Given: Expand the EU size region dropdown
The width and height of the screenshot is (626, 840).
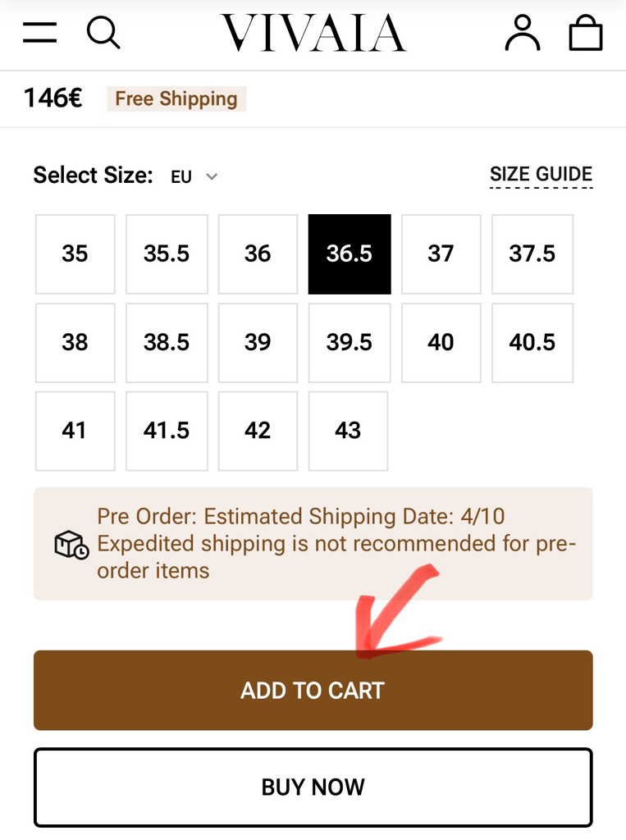Looking at the screenshot, I should pyautogui.click(x=194, y=176).
